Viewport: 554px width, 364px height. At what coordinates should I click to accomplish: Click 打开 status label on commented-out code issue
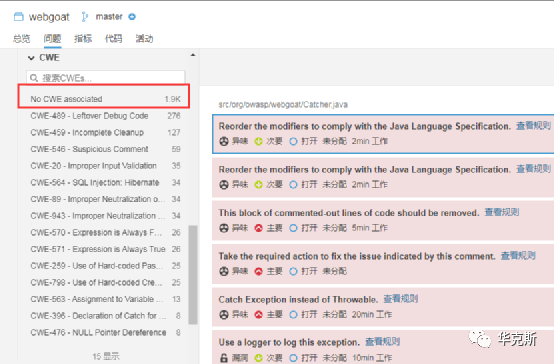[x=309, y=228]
